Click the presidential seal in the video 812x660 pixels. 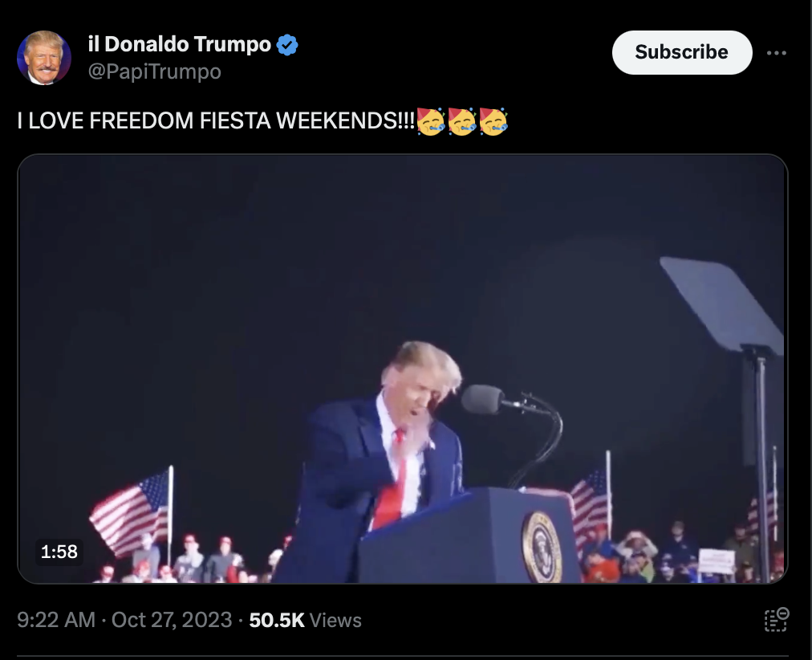[x=542, y=546]
